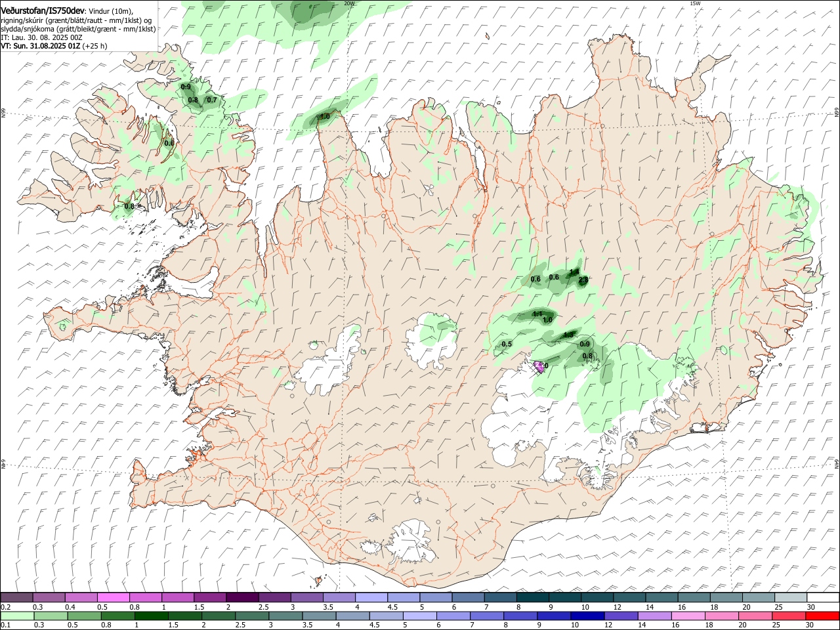Click the 1.4 precipitation value on map
840x630 pixels.
click(x=574, y=272)
